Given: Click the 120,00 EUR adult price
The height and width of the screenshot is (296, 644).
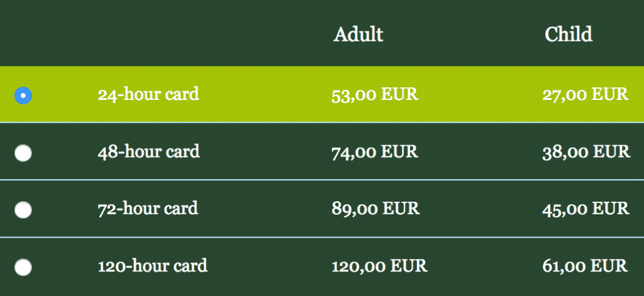Looking at the screenshot, I should tap(380, 266).
